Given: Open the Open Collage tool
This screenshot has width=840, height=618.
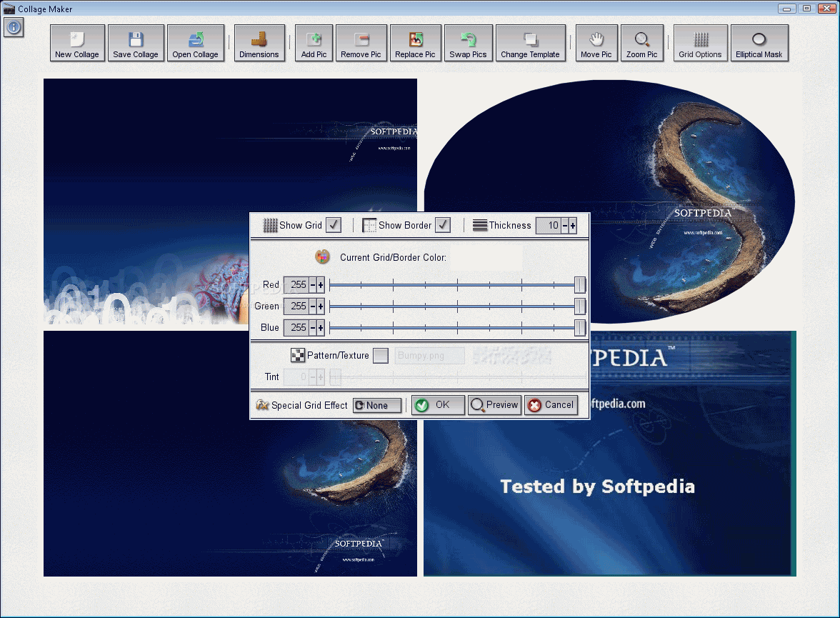Looking at the screenshot, I should coord(195,44).
